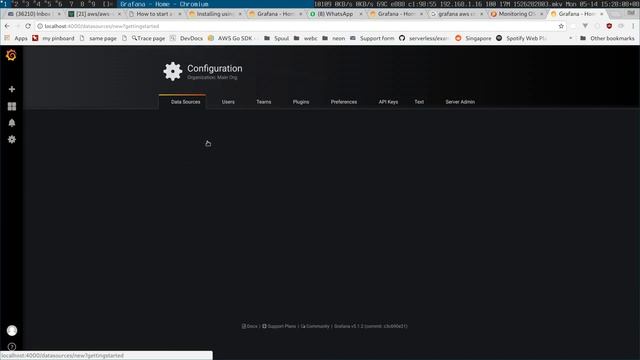The image size is (640, 360).
Task: Open the Community footer link
Action: point(315,326)
